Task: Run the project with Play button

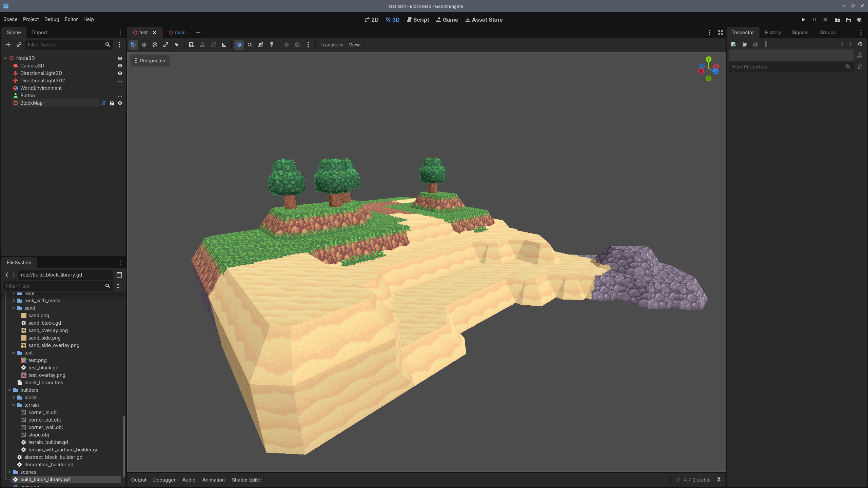Action: 803,20
